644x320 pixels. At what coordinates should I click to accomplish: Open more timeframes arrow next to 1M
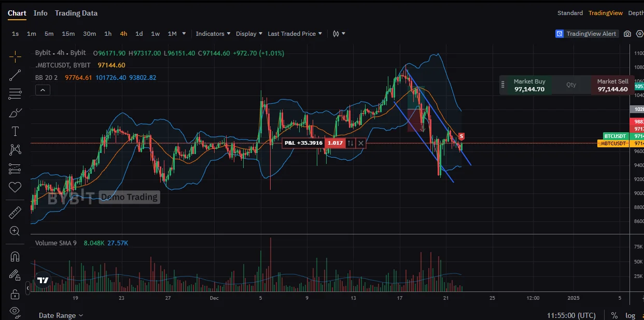coord(184,34)
